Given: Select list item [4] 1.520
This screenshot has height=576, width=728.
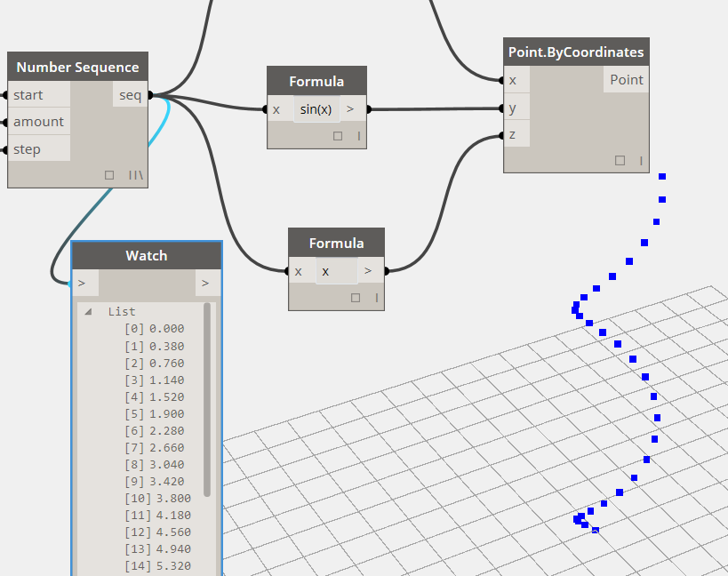Looking at the screenshot, I should [x=154, y=396].
